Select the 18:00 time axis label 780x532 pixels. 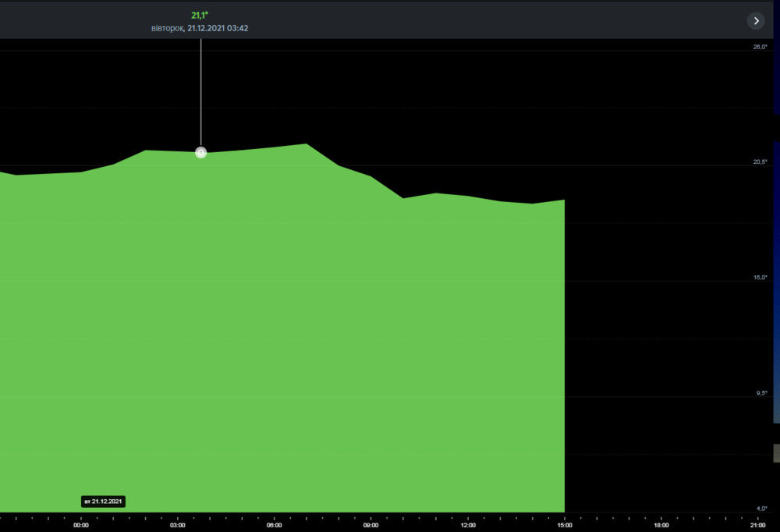point(661,525)
